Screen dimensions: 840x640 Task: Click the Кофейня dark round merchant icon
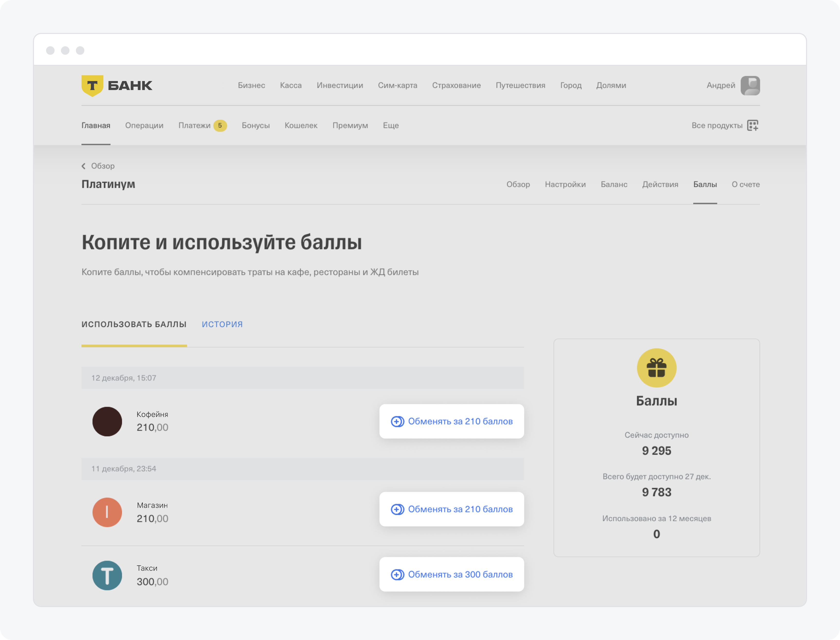[x=107, y=421]
